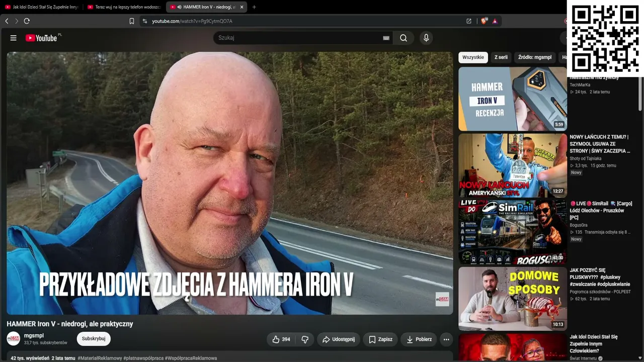
Task: Click the search magnifier button
Action: (404, 38)
